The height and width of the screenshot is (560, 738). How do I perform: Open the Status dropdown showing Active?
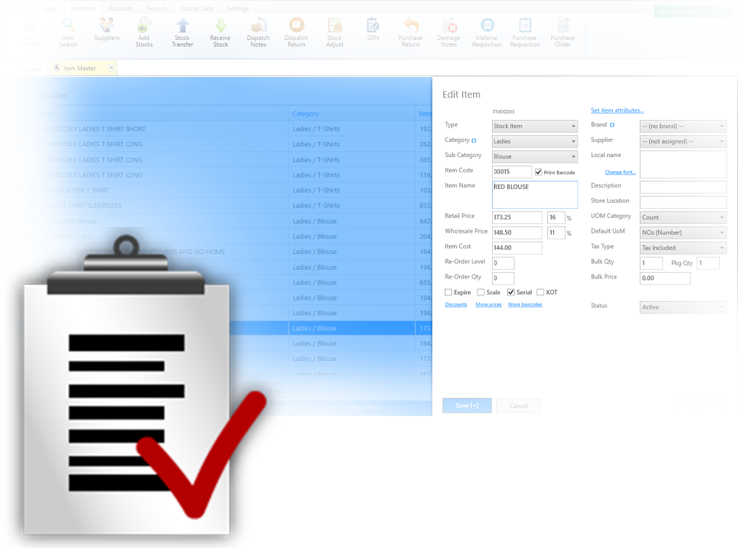[683, 307]
